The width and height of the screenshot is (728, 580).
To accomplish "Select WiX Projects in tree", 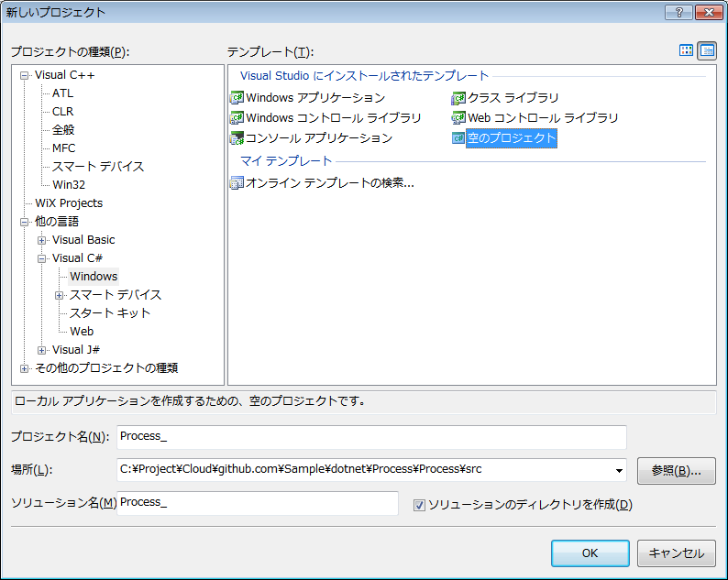I will 69,203.
